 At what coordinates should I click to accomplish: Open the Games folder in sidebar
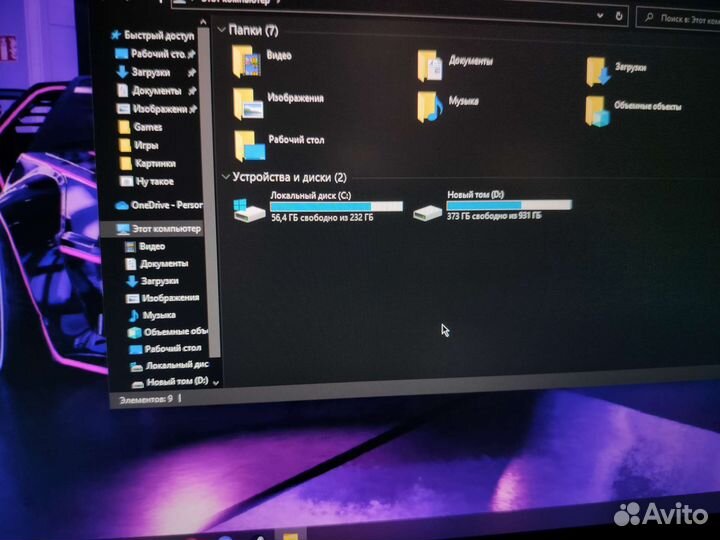[140, 127]
